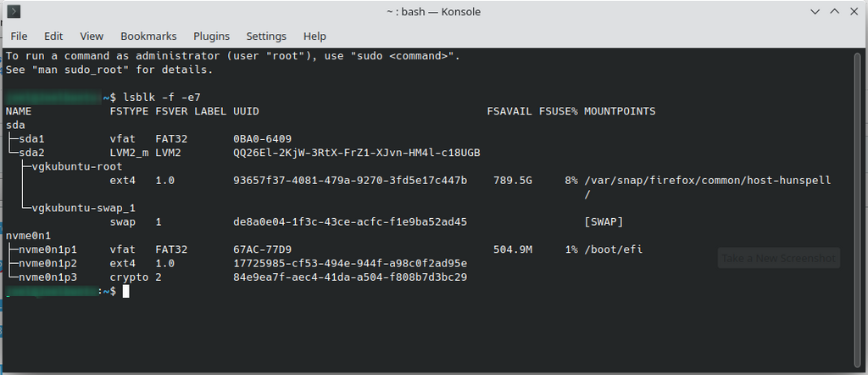Click the vgkubuntu-swap_1 tree entry

click(x=84, y=208)
